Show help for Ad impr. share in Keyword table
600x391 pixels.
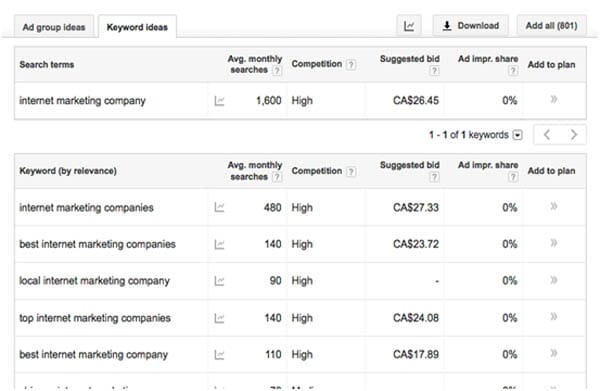tap(513, 177)
